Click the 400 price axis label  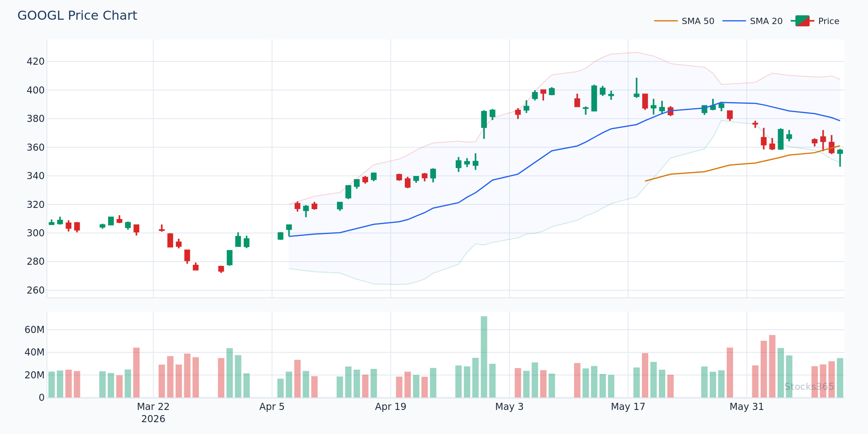(x=36, y=90)
